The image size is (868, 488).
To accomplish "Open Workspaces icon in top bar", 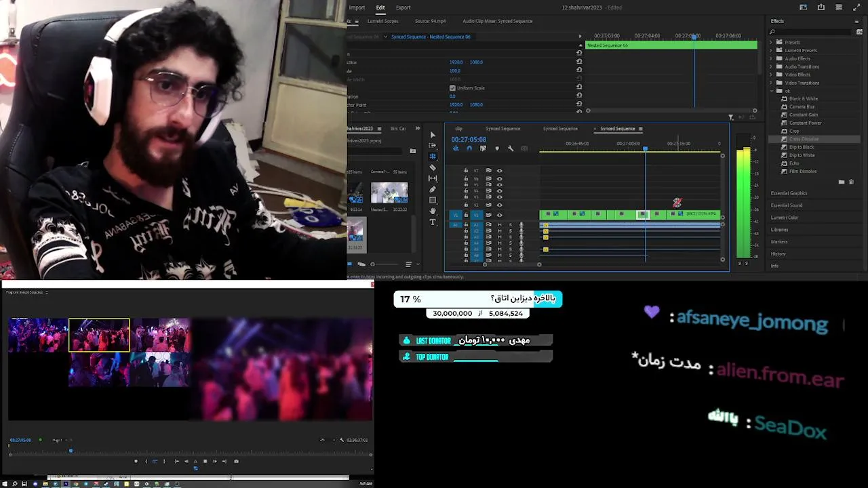I will point(804,7).
